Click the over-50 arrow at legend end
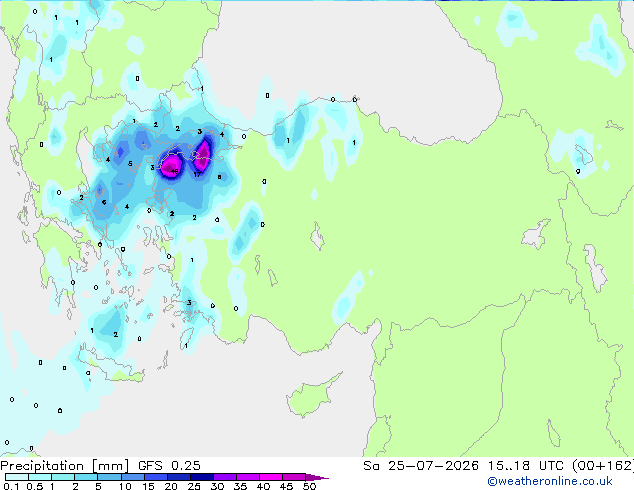The image size is (634, 490). tap(317, 477)
